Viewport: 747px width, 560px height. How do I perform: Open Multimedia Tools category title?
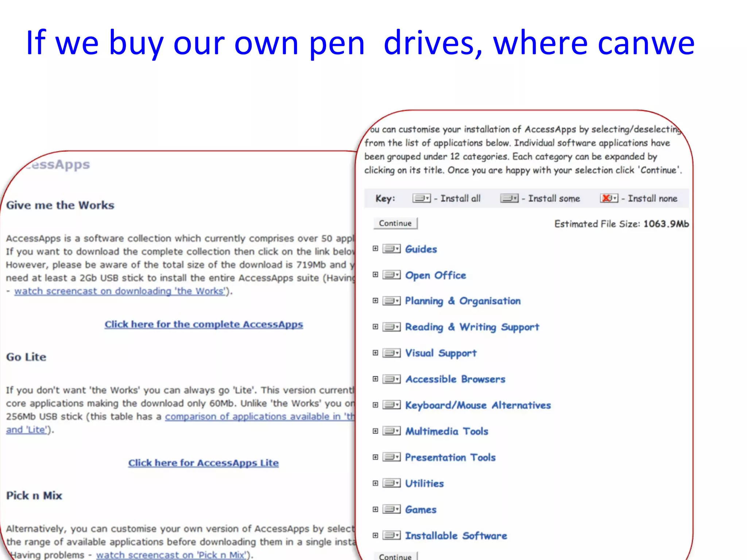coord(447,431)
